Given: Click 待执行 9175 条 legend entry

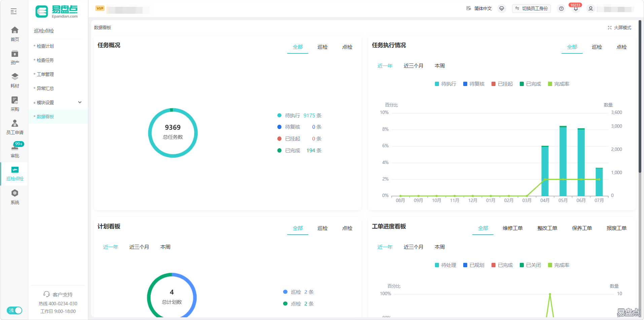Looking at the screenshot, I should point(299,116).
